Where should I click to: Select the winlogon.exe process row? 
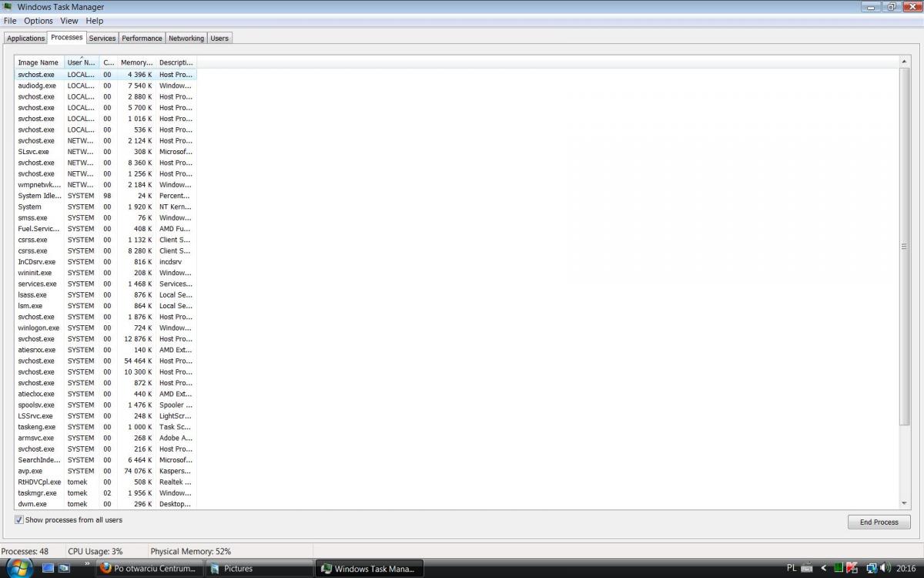[x=105, y=328]
